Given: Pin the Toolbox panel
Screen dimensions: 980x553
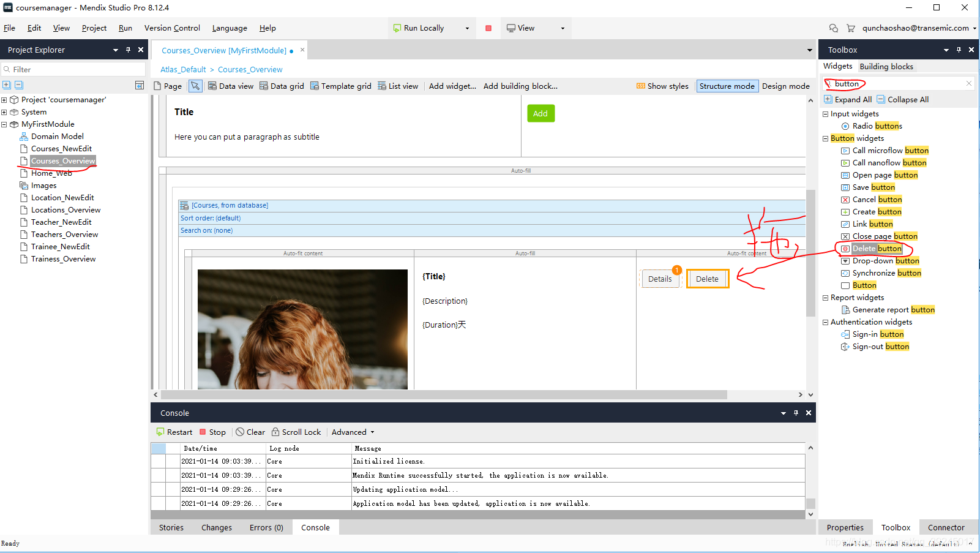Looking at the screenshot, I should click(x=959, y=50).
